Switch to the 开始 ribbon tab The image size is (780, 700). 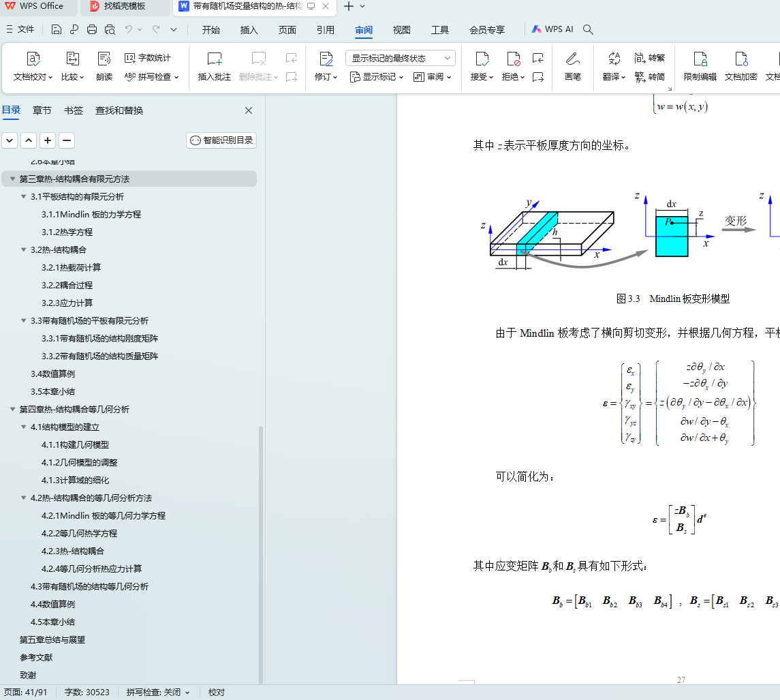(x=211, y=30)
